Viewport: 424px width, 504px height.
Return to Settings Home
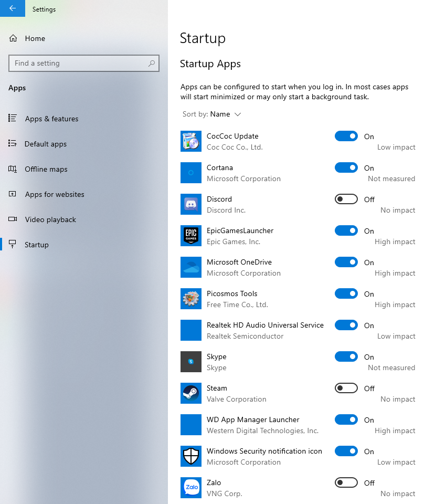35,38
